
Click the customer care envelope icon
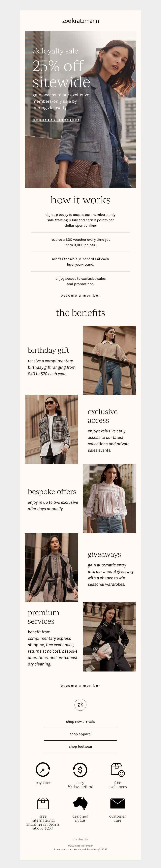(118, 804)
